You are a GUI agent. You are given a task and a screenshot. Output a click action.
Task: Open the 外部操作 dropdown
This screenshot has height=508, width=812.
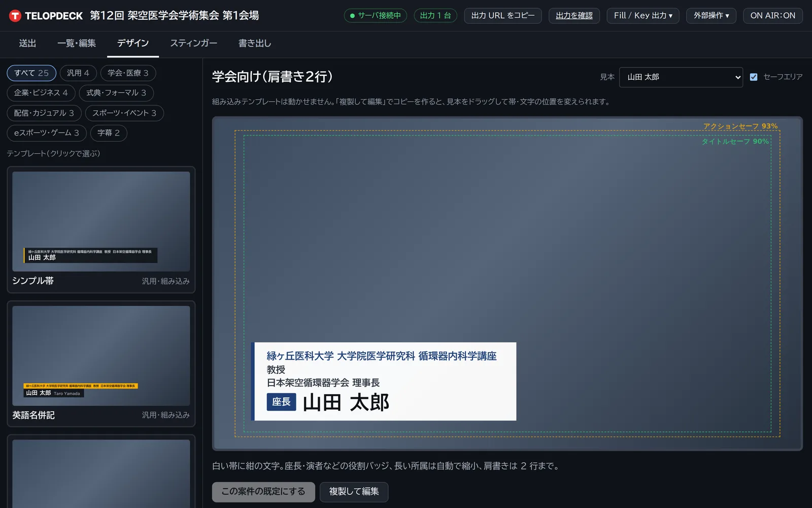[x=711, y=16]
